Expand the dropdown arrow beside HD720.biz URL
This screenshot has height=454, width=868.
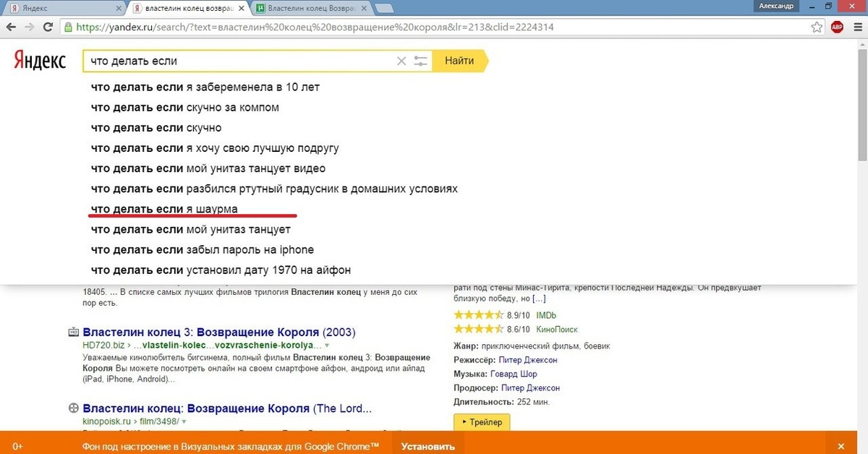pyautogui.click(x=327, y=346)
